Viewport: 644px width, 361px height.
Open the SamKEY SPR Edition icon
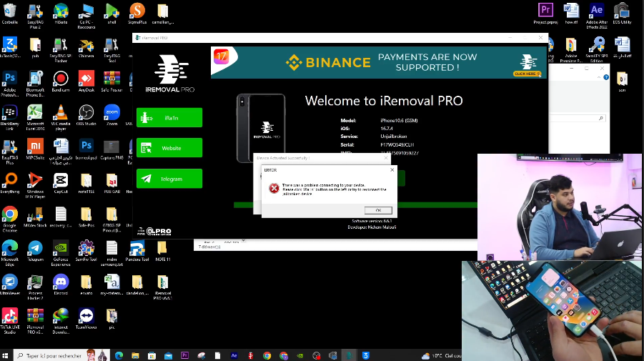click(x=597, y=50)
